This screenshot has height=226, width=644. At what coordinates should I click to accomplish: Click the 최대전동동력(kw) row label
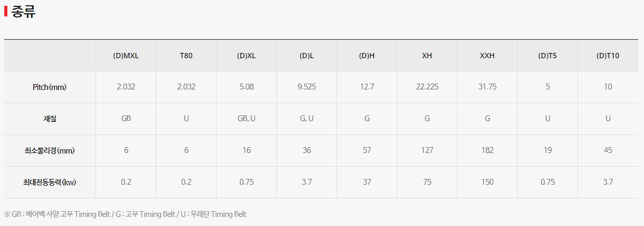coord(50,183)
